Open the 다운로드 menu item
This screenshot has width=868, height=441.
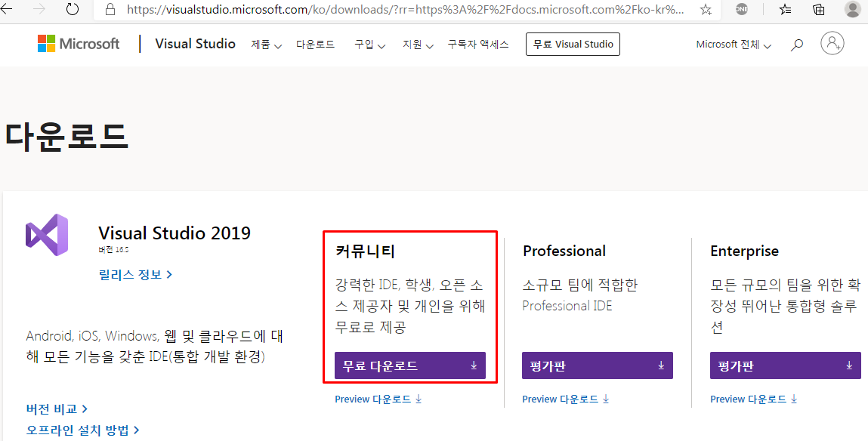316,45
